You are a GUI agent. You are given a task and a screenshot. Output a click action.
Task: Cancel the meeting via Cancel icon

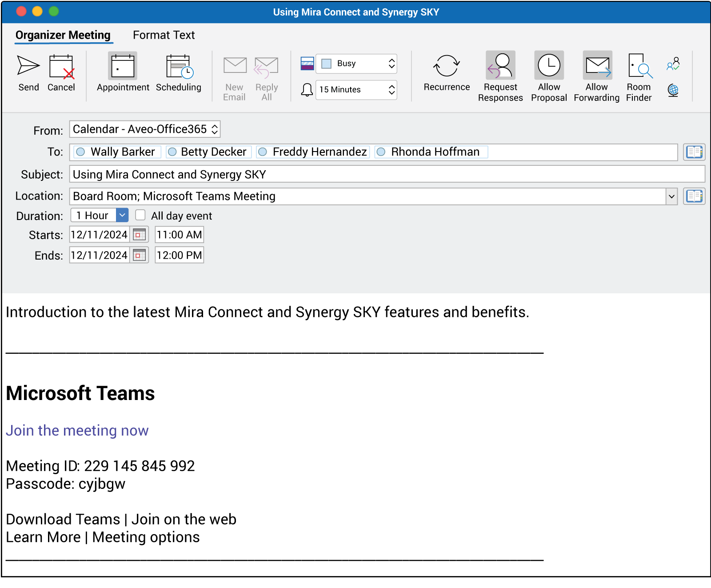[61, 67]
